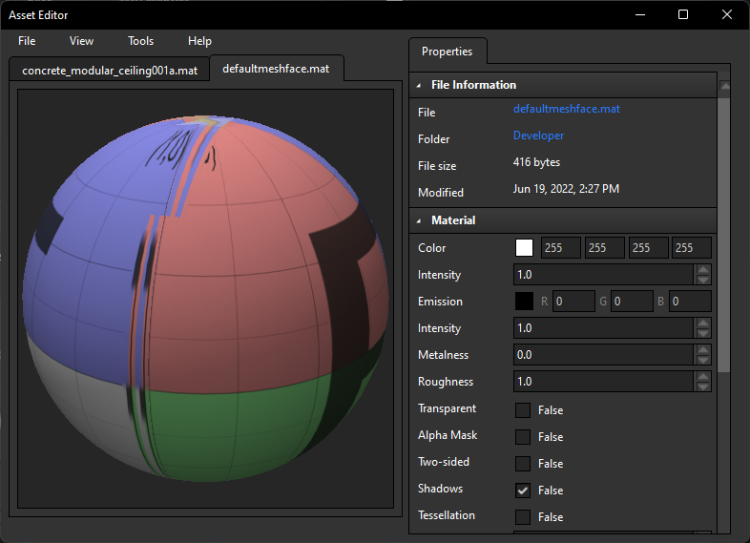Turn on the Tessellation checkbox

pos(523,517)
